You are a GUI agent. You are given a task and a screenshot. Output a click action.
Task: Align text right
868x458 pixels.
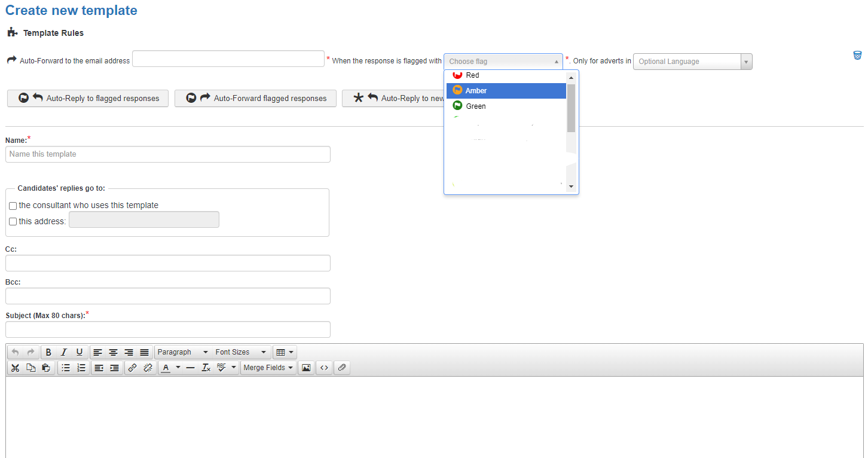pos(129,352)
